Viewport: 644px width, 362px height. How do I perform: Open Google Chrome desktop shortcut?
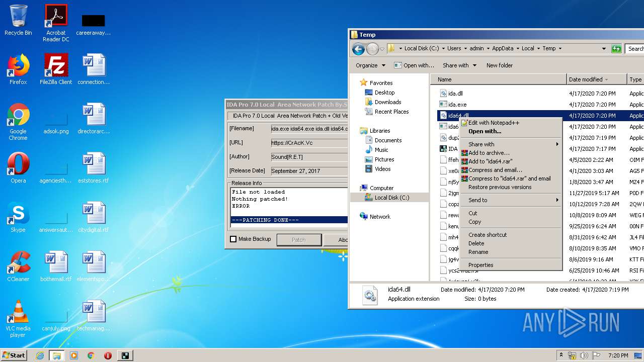point(18,121)
